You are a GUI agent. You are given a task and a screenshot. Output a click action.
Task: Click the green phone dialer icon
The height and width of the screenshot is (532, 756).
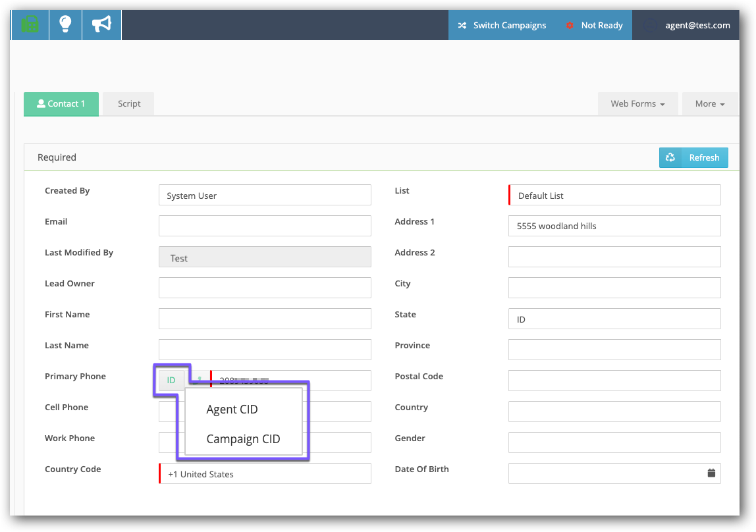[x=30, y=25]
